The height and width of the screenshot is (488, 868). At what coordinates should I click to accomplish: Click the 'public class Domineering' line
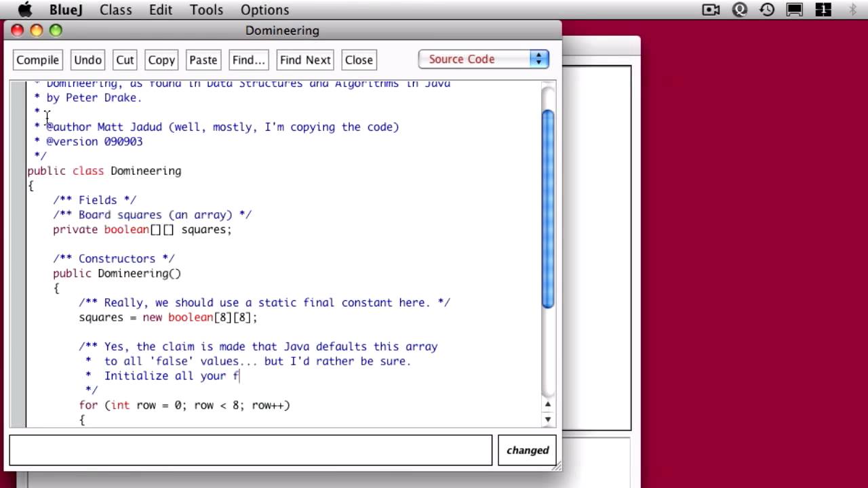point(104,171)
